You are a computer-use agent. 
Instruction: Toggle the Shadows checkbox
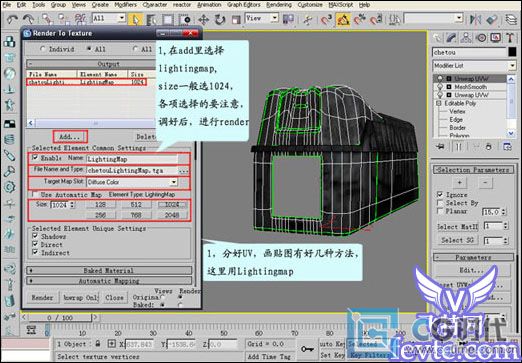coord(35,236)
